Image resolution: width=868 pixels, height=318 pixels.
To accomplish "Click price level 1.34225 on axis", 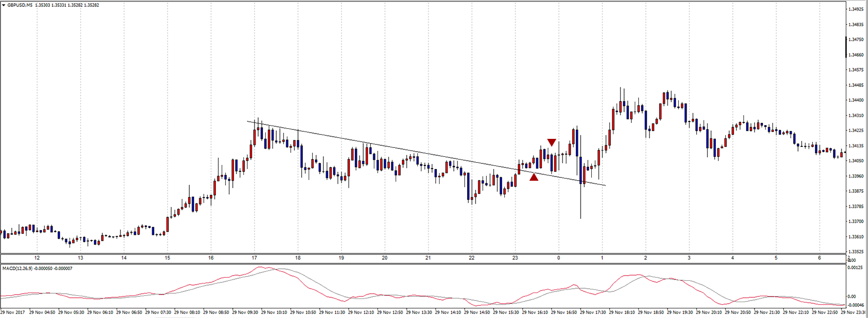I will click(x=856, y=130).
